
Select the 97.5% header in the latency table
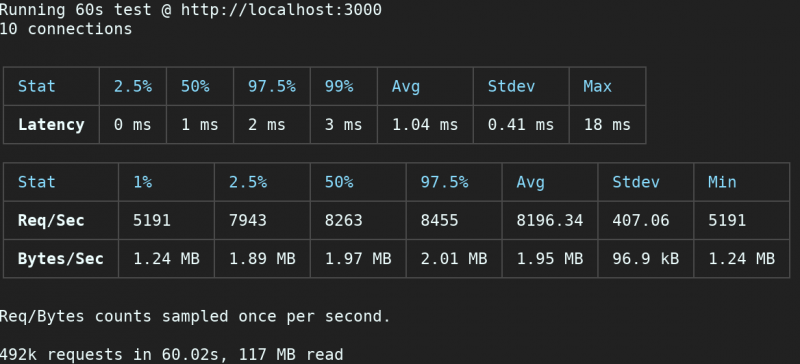point(272,86)
